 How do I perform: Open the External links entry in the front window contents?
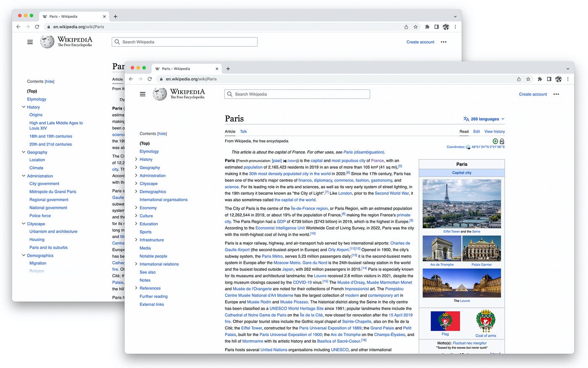click(x=152, y=305)
